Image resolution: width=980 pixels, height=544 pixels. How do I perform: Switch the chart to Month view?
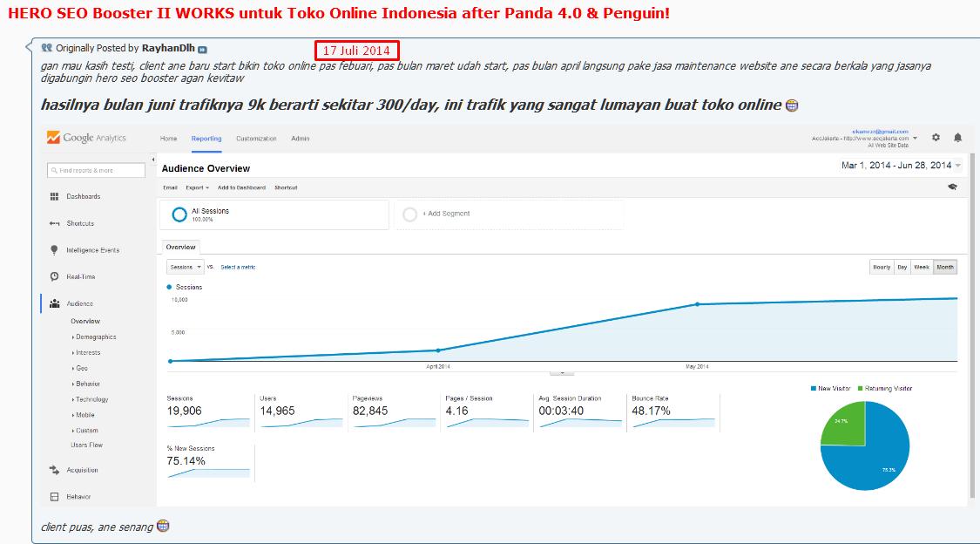(945, 267)
